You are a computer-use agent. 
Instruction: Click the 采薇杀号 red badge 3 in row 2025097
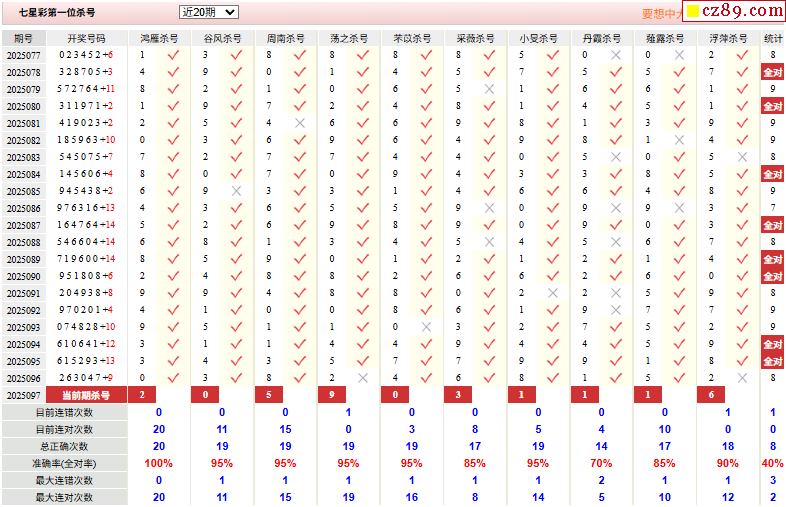[x=458, y=395]
